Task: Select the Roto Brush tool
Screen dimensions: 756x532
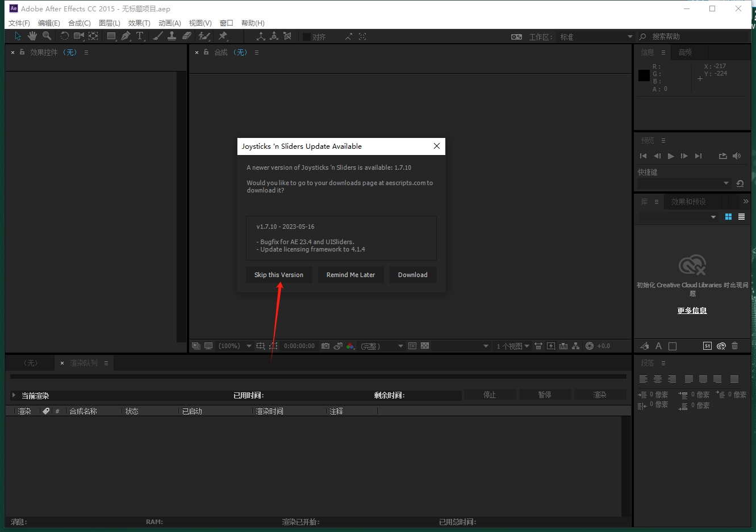Action: tap(204, 36)
